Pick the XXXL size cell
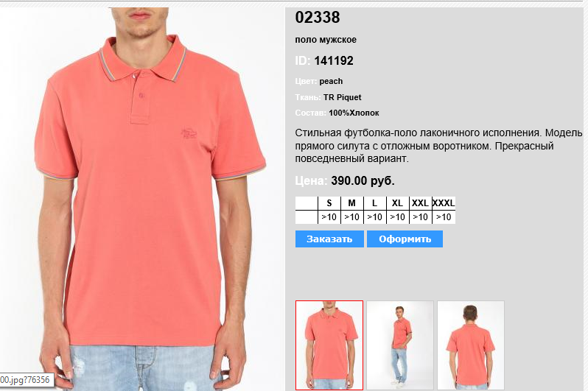 click(x=444, y=203)
